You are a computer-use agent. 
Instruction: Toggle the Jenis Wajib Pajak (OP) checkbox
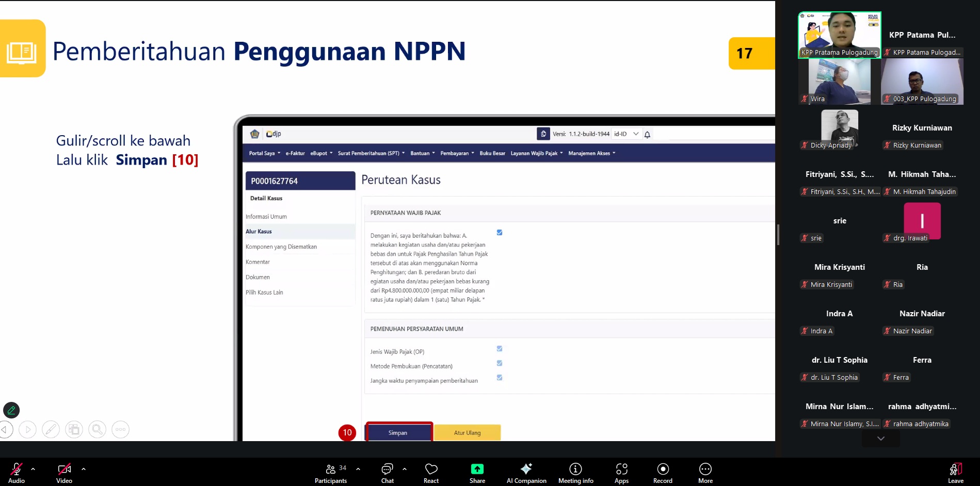(x=499, y=349)
